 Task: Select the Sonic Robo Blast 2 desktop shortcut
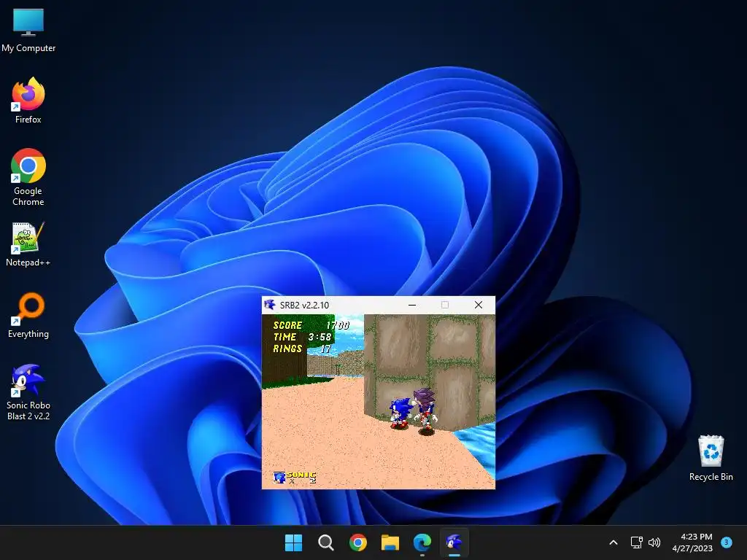(28, 392)
